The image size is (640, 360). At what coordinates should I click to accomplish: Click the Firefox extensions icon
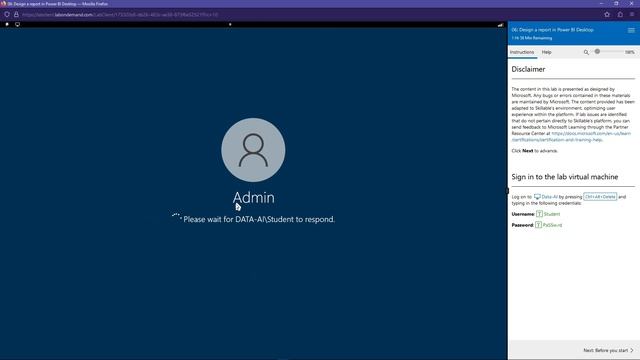(620, 14)
